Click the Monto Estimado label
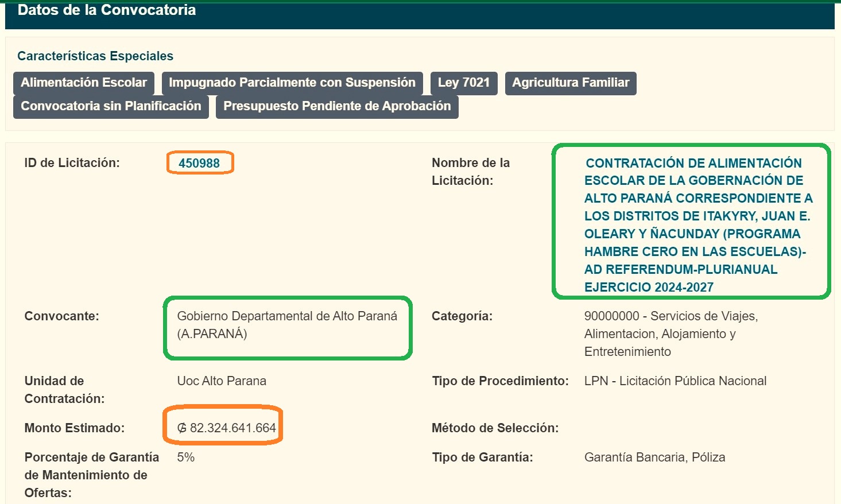 click(74, 428)
